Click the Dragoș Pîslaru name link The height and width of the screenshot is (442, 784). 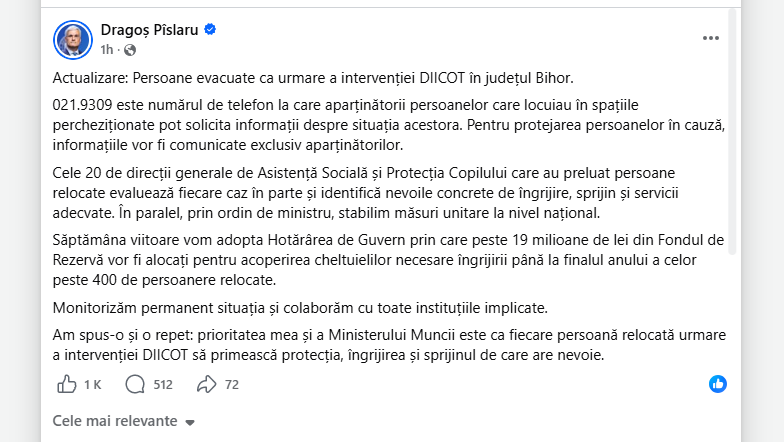(x=150, y=30)
